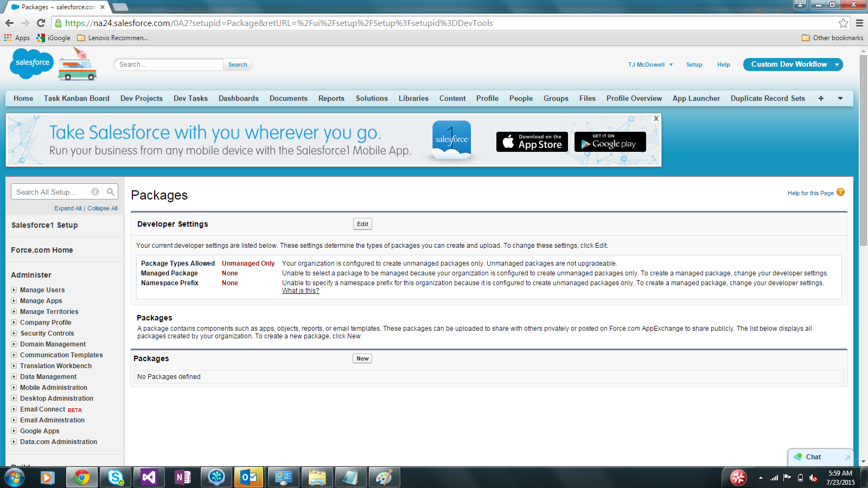Open App Launcher tab
This screenshot has height=488, width=868.
696,98
